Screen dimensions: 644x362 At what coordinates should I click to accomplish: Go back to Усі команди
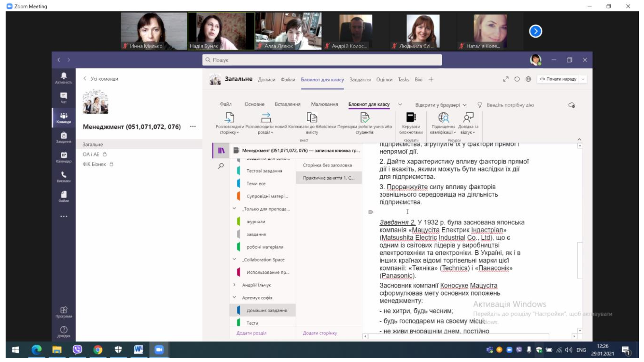point(101,79)
